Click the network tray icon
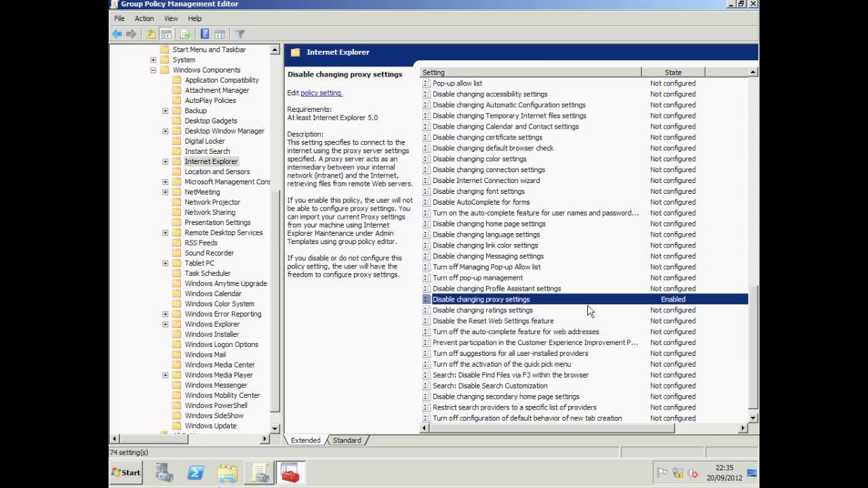The height and width of the screenshot is (488, 868). [x=677, y=473]
